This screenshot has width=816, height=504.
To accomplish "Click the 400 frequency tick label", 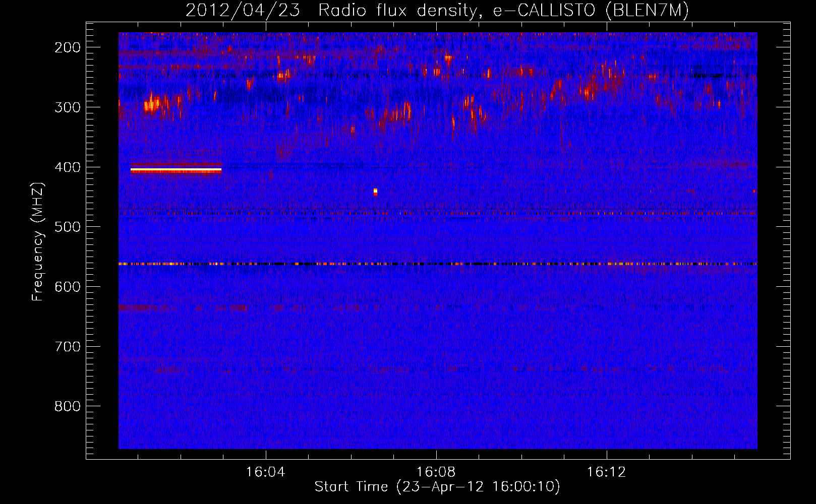I will [68, 167].
